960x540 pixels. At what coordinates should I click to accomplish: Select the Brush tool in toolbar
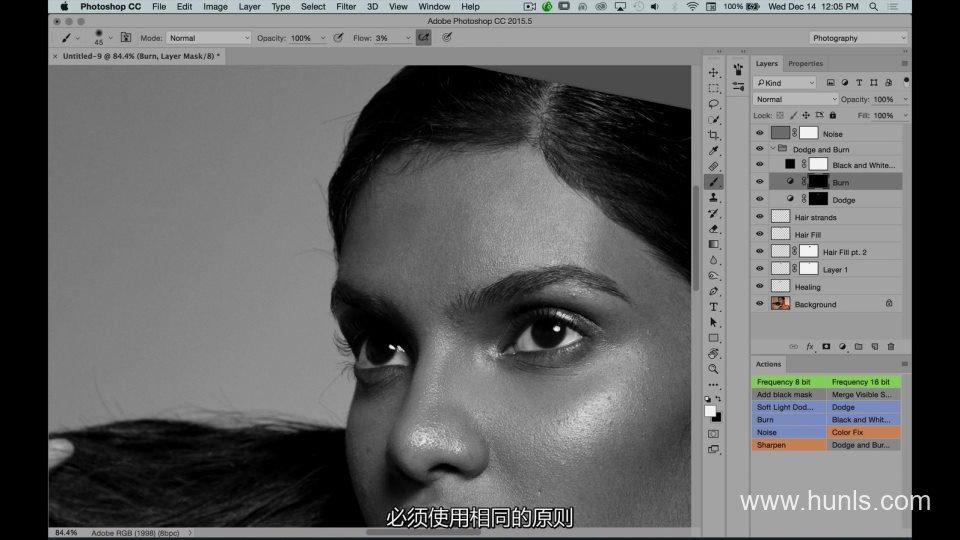[x=713, y=182]
